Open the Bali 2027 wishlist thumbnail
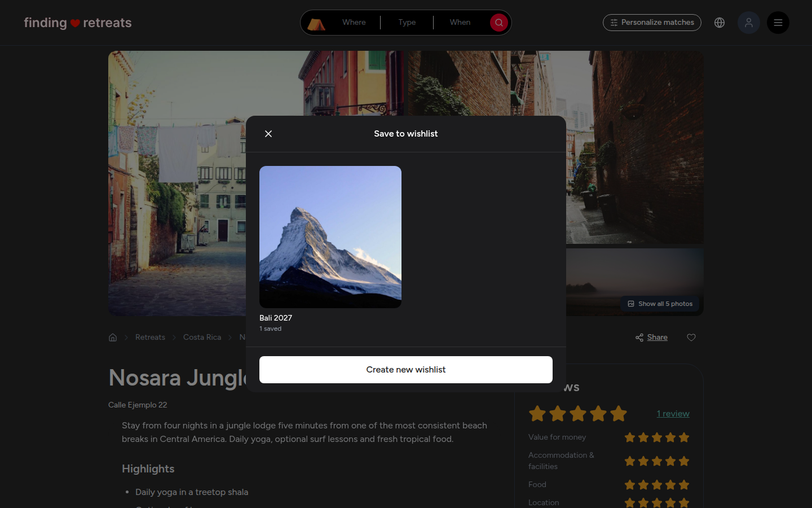 click(330, 237)
